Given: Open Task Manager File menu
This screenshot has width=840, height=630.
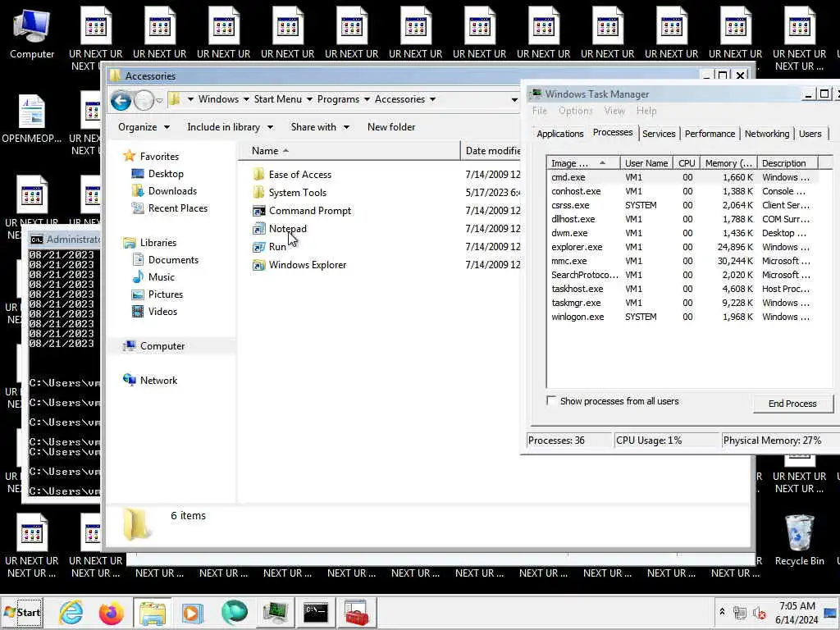Looking at the screenshot, I should coord(540,111).
